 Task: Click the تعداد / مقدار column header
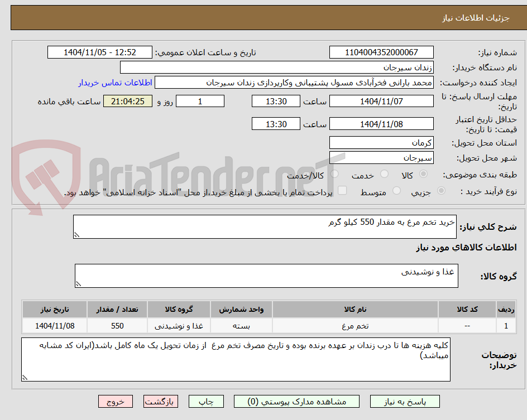point(117,309)
